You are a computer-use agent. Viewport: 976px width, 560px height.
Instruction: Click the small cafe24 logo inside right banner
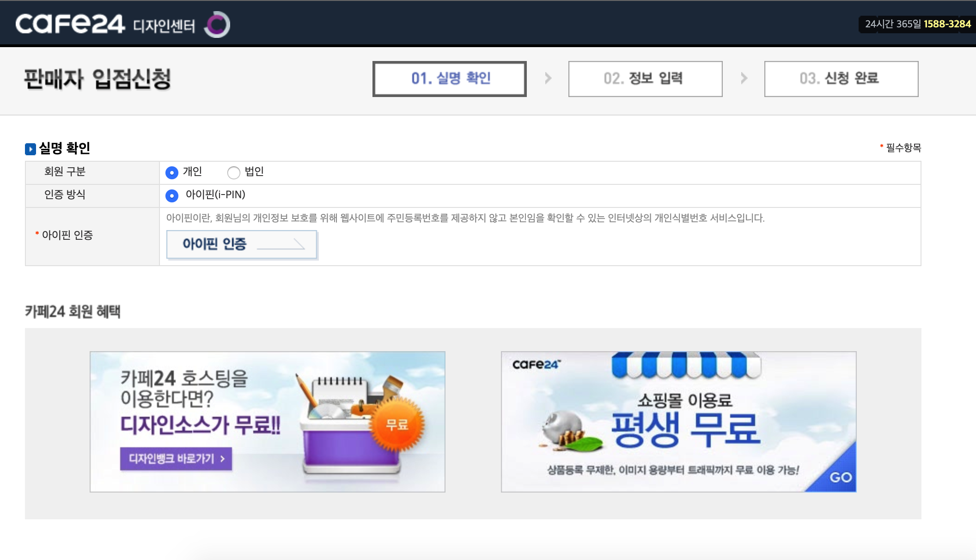coord(536,365)
